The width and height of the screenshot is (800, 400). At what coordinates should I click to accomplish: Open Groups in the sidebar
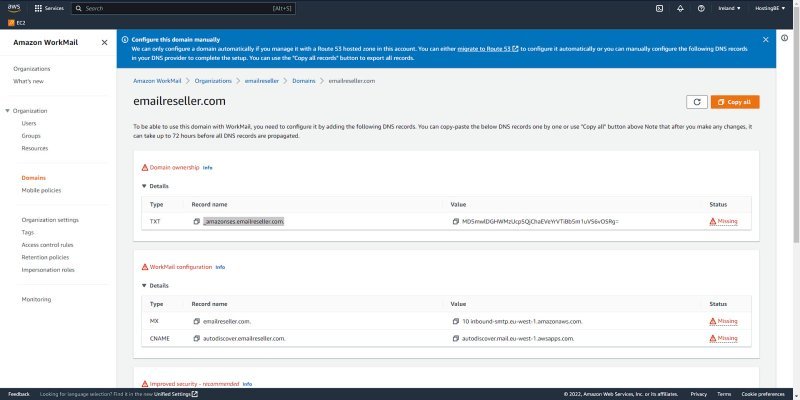31,136
